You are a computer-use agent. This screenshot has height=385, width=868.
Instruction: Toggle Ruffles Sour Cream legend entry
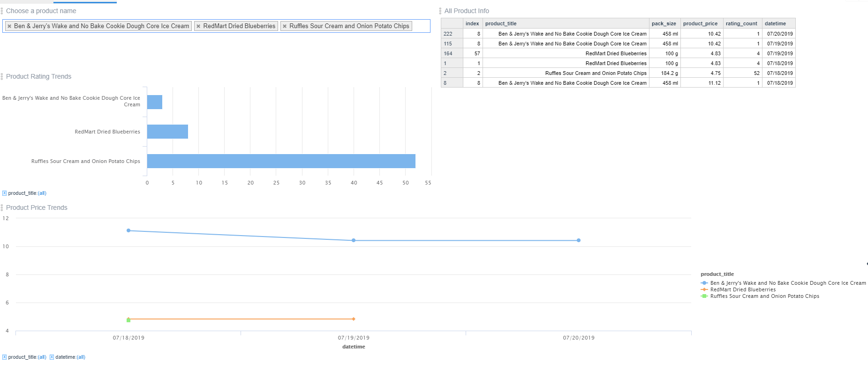[760, 296]
